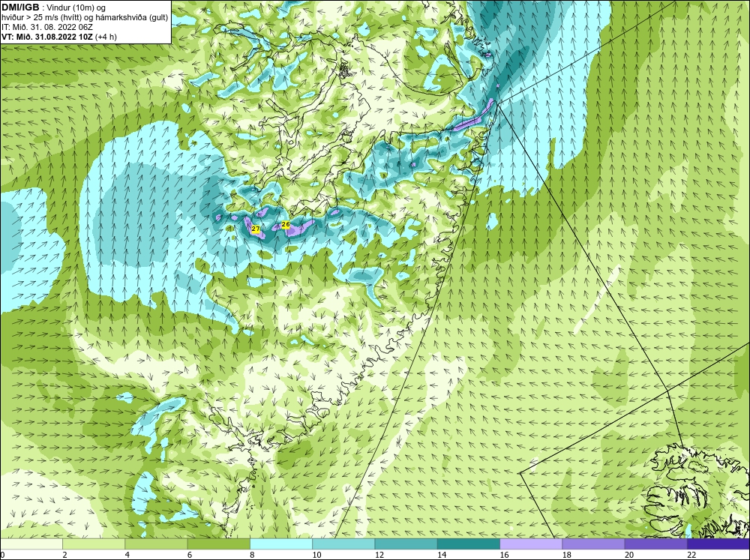Click the colorbar tick label 8
750x560 pixels.
[252, 555]
